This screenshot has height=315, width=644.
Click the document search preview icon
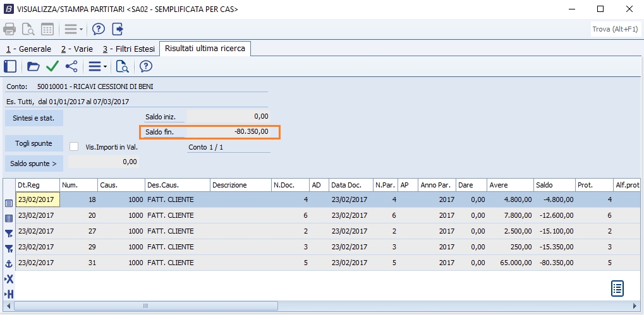(122, 66)
